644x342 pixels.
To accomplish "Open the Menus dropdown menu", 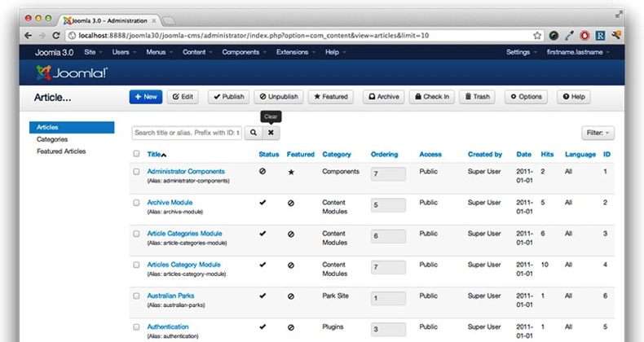I will [x=159, y=52].
